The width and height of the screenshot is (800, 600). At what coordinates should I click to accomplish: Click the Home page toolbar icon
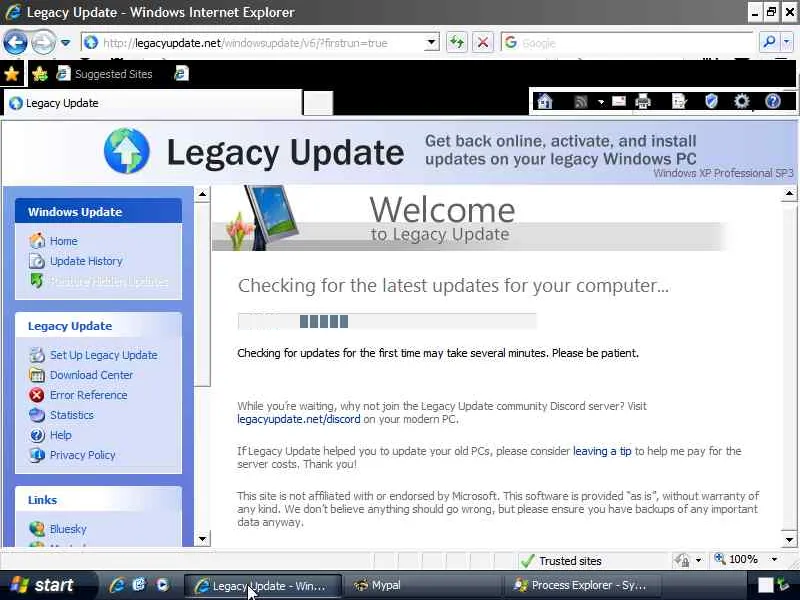(x=545, y=102)
